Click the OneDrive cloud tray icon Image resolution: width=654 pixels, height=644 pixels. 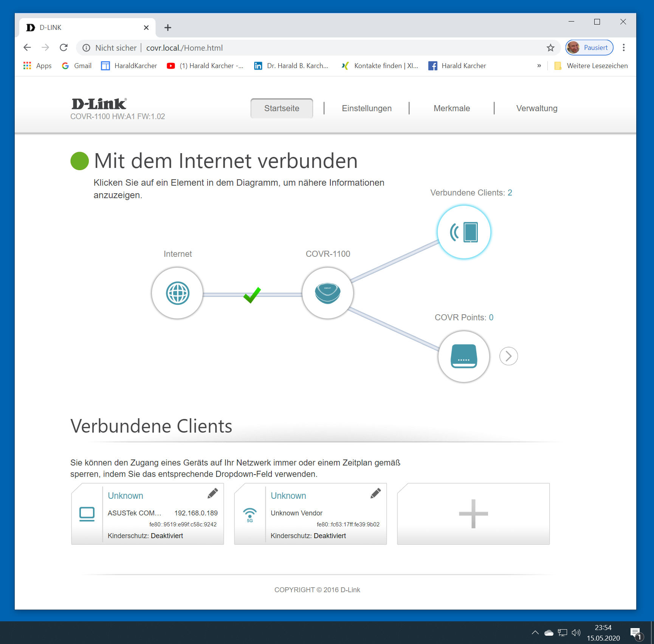pos(549,632)
